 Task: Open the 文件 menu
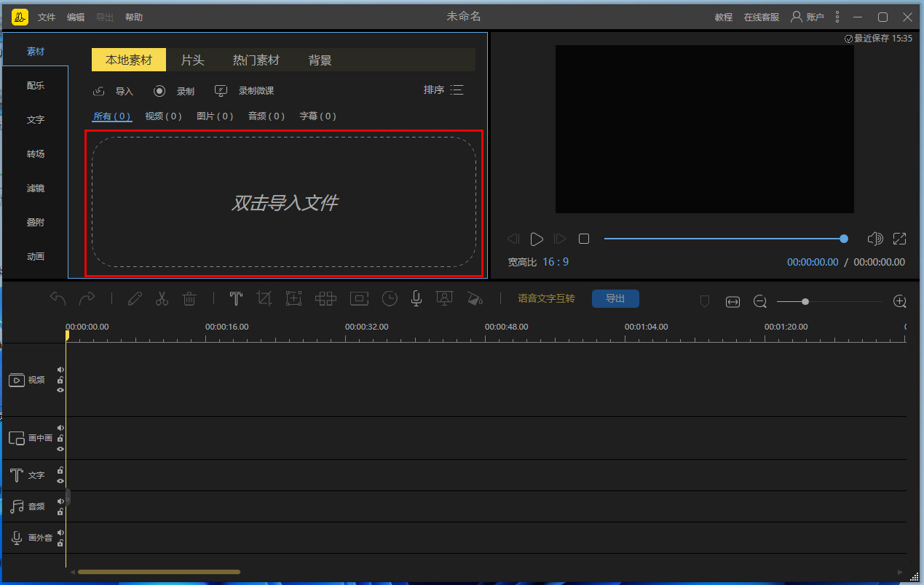pyautogui.click(x=47, y=17)
